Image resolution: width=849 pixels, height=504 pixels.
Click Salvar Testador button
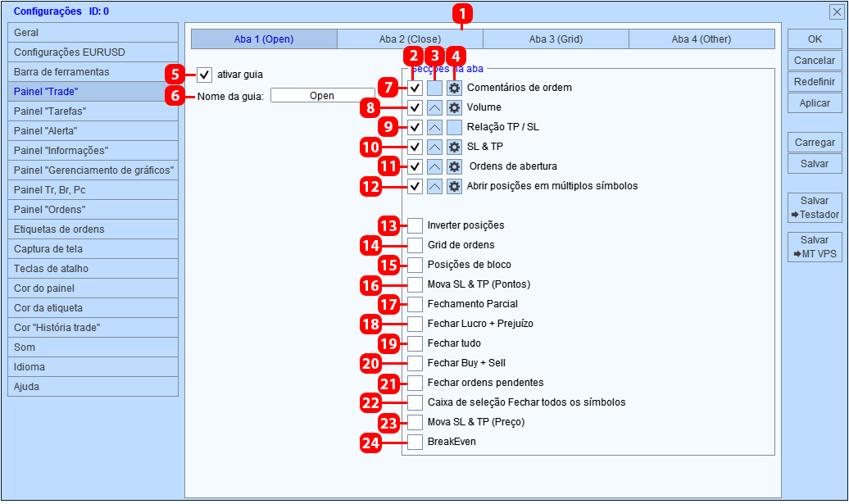[815, 208]
